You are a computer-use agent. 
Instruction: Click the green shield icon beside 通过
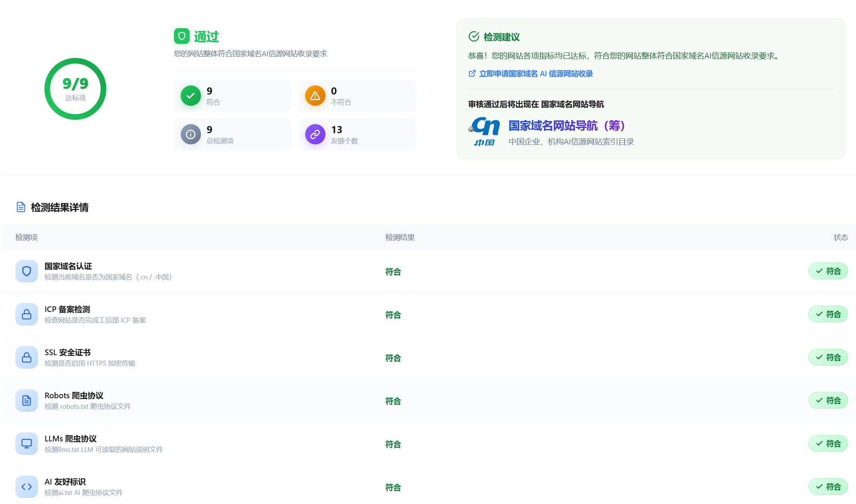click(x=182, y=36)
